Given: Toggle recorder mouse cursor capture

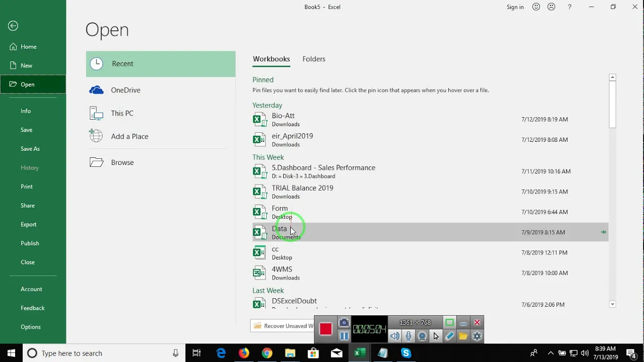Looking at the screenshot, I should [x=436, y=336].
